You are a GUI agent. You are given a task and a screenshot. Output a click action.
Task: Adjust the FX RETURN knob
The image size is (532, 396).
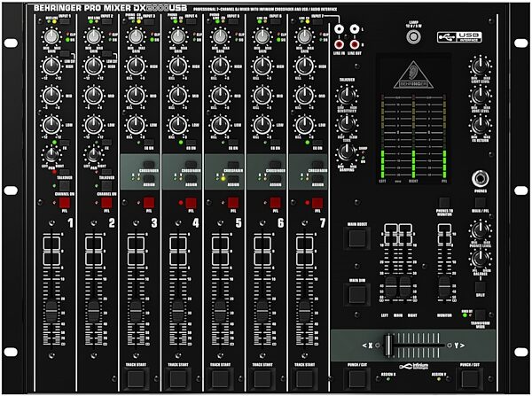coord(480,125)
